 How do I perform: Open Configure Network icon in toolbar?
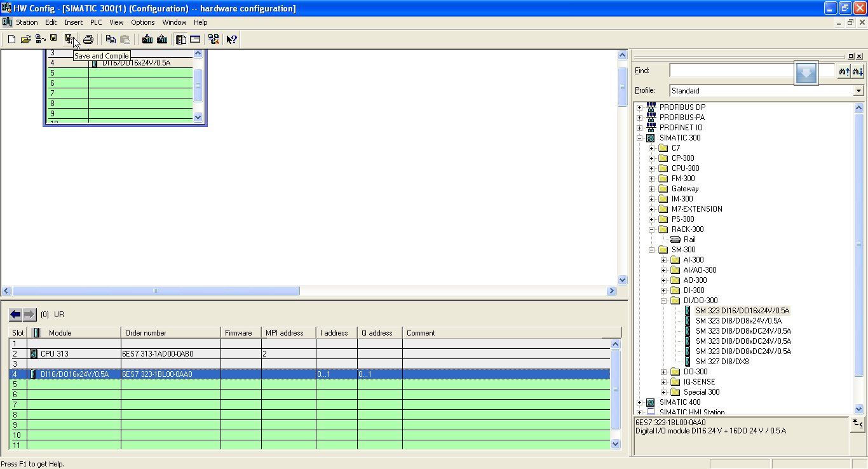[214, 39]
